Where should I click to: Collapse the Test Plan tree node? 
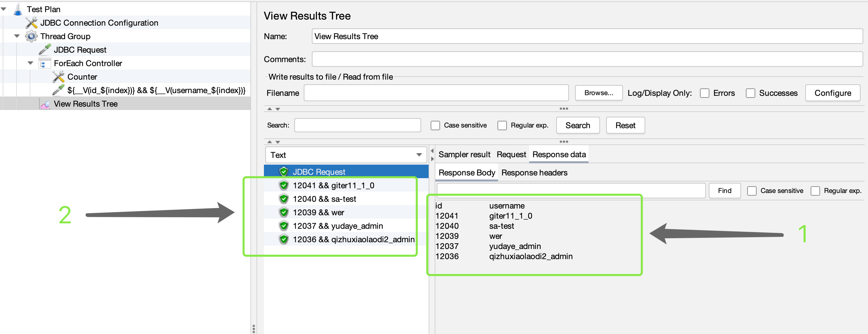4,9
